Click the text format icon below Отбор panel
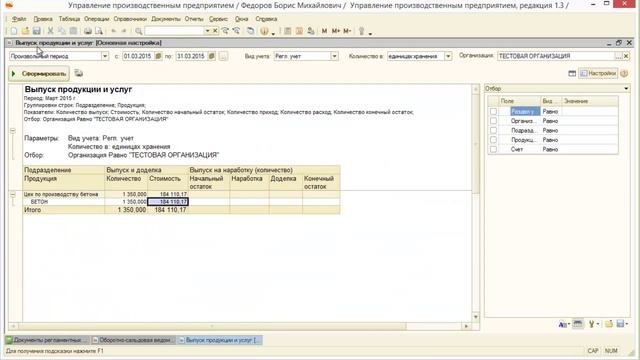This screenshot has width=640, height=360. [564, 324]
